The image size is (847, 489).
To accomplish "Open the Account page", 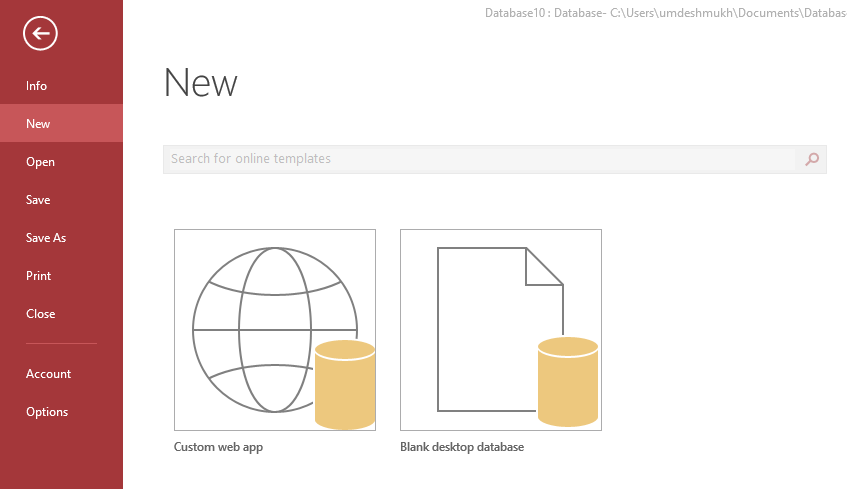I will (x=62, y=373).
